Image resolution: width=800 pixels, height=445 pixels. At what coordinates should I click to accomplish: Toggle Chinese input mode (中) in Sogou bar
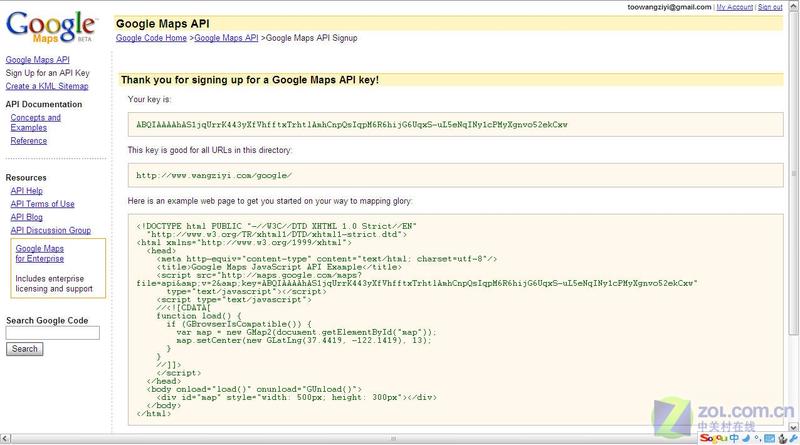(734, 438)
